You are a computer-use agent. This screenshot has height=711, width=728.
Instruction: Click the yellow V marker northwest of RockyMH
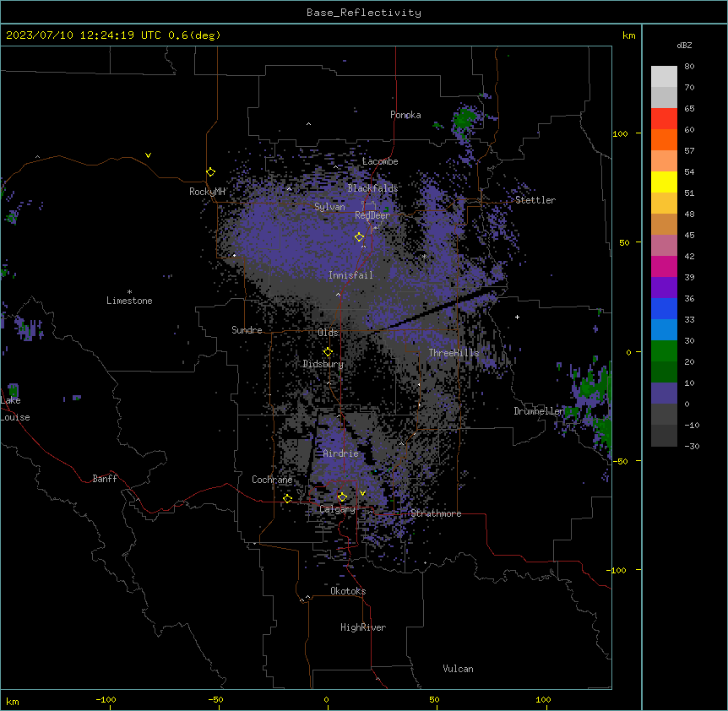pos(148,155)
